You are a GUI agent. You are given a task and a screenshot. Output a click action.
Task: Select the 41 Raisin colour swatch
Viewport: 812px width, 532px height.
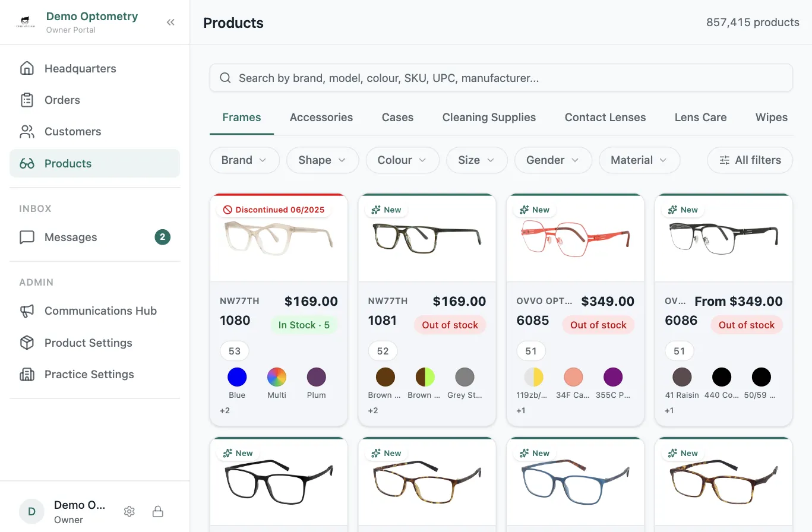pos(682,376)
